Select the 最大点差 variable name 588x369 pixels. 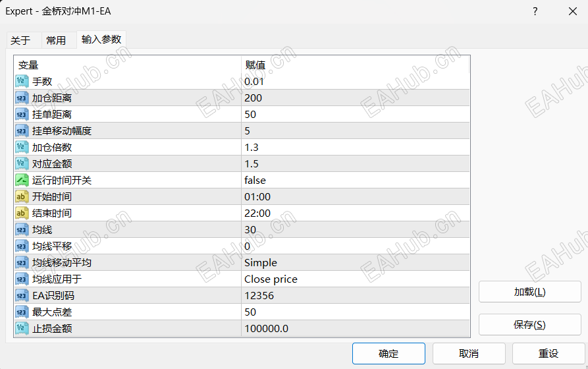click(52, 312)
